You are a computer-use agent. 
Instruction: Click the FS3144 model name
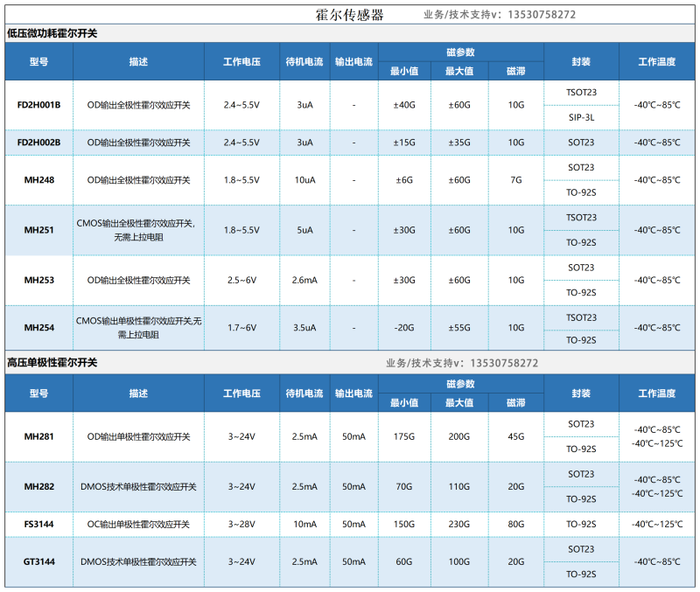point(39,524)
